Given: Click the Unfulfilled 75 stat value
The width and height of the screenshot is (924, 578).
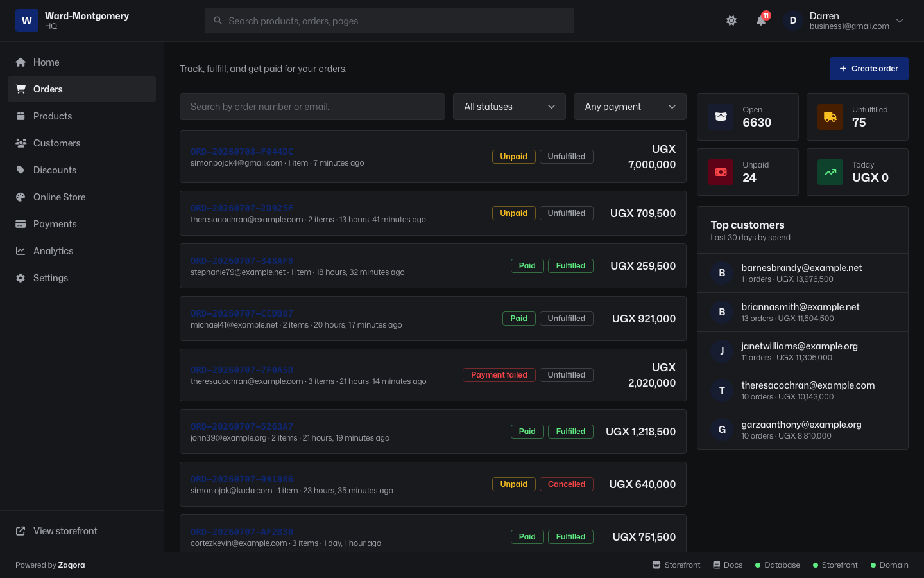Looking at the screenshot, I should [x=859, y=123].
